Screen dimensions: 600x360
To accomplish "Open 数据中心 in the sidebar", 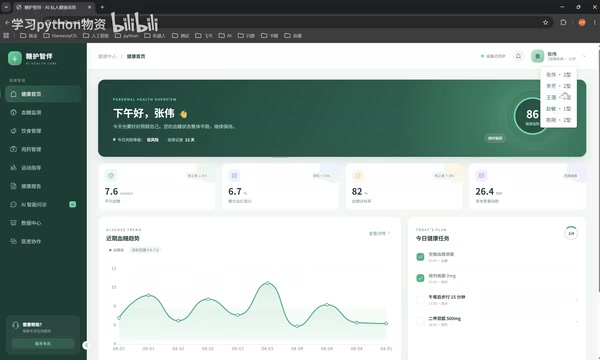I will pos(43,223).
